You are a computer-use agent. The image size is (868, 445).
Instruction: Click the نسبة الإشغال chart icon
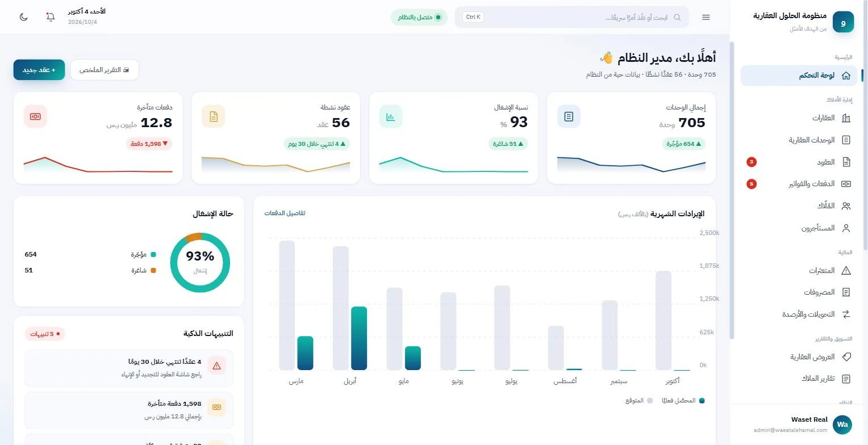(x=391, y=116)
